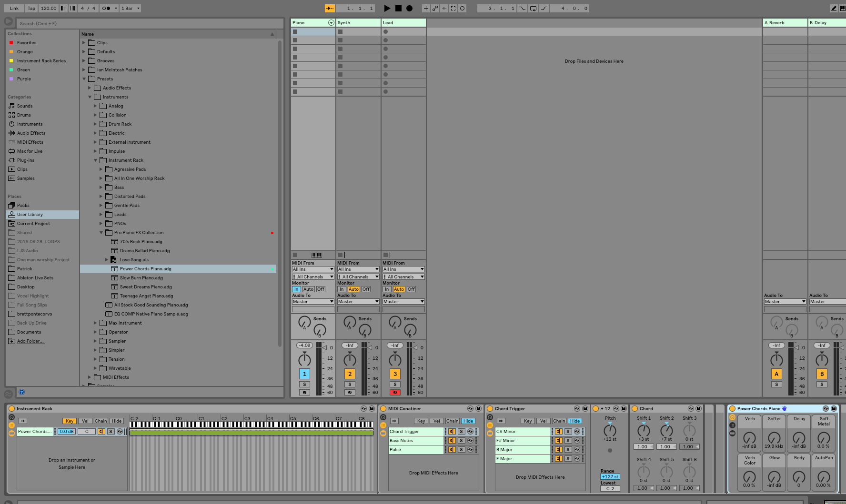
Task: Toggle MIDI Arrangement Overdub plus icon
Action: coord(426,8)
